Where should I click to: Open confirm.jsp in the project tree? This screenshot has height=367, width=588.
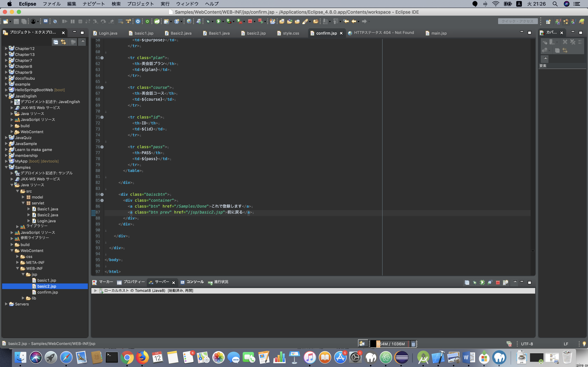pos(48,292)
